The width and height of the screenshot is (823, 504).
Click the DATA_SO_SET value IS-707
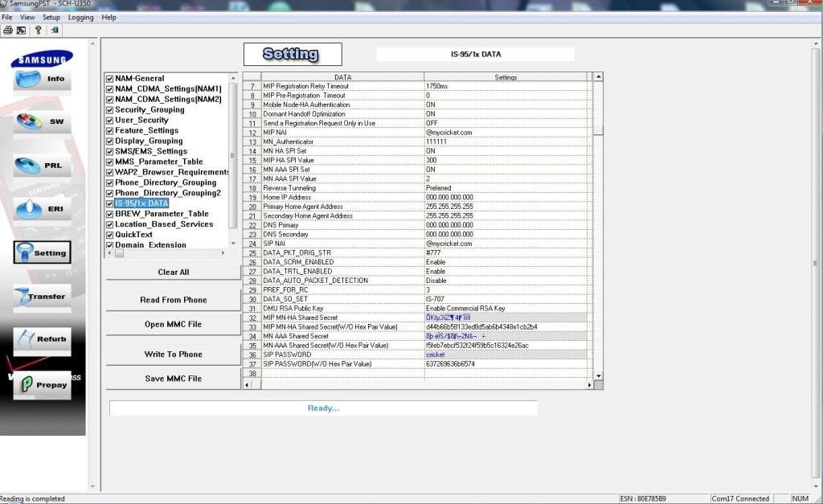(435, 299)
